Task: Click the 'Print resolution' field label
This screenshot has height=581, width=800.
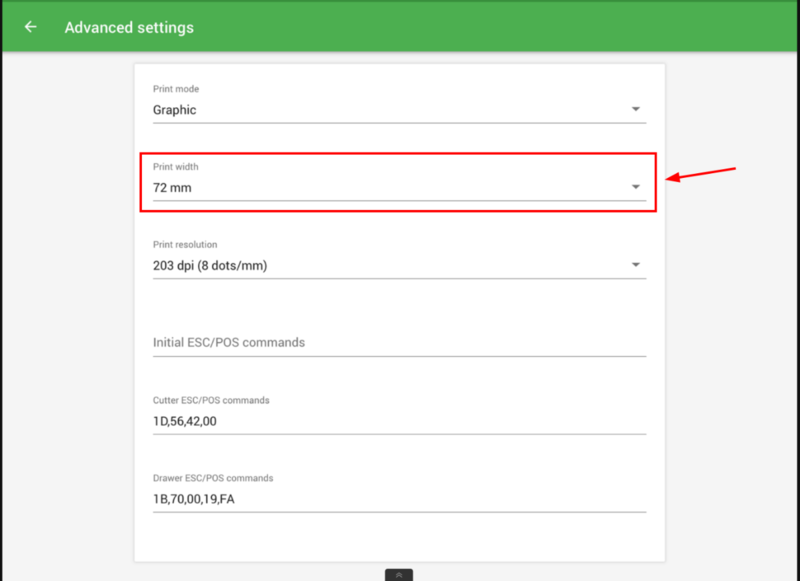Action: tap(185, 245)
